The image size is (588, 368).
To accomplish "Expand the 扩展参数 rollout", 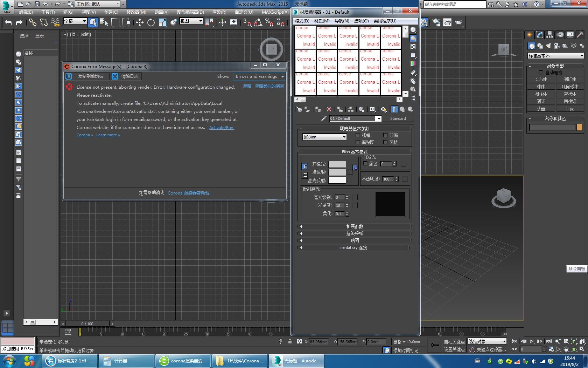I will [355, 226].
